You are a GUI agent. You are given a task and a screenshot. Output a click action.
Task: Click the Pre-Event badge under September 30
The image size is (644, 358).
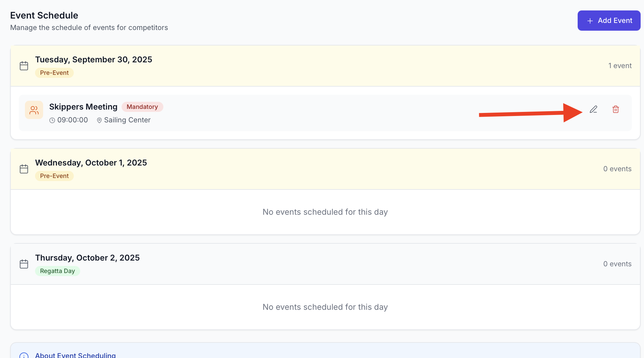click(x=54, y=72)
